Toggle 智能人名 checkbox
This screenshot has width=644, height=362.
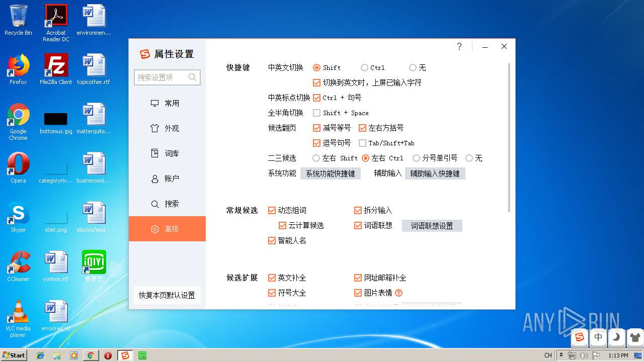tap(272, 240)
